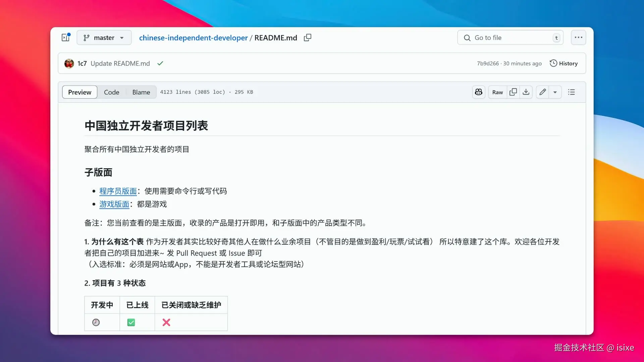
Task: Click the magnifying glass in Go to file
Action: click(467, 38)
